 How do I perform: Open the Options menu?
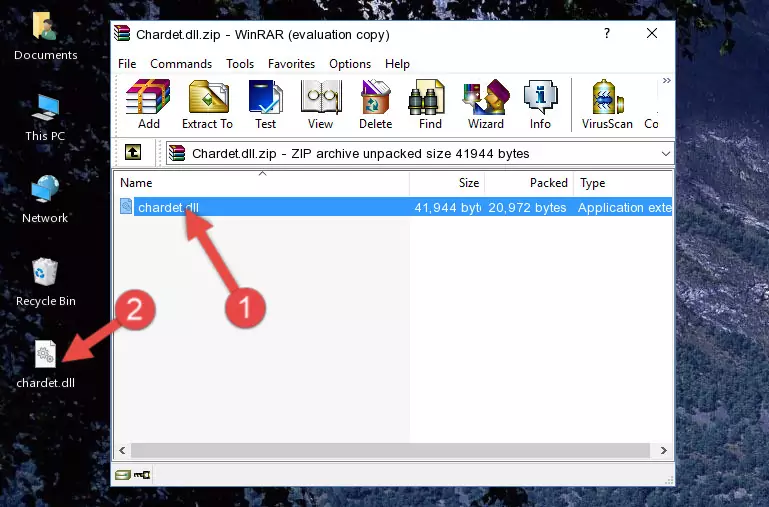point(350,64)
